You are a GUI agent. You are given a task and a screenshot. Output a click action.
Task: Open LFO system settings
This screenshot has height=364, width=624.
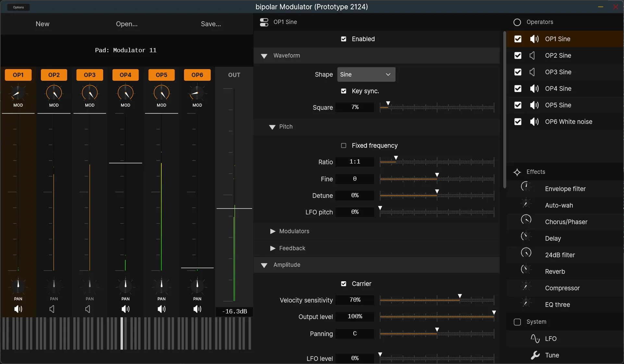[x=550, y=339]
